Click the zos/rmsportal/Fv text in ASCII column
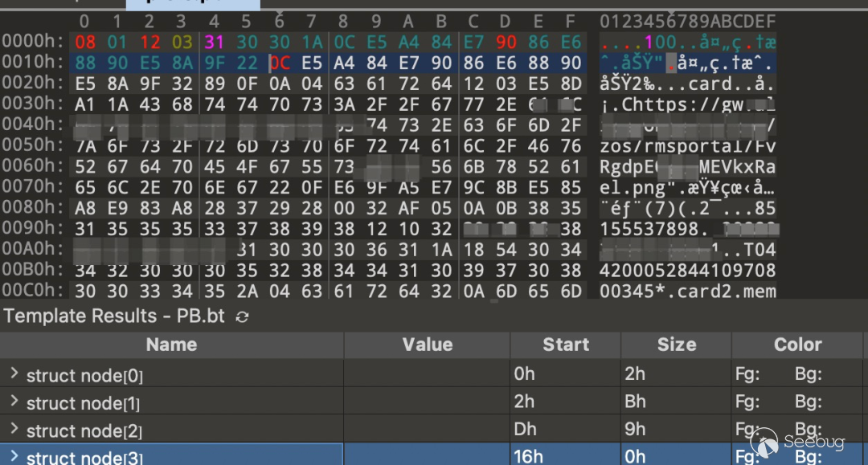This screenshot has width=868, height=465. 687,146
